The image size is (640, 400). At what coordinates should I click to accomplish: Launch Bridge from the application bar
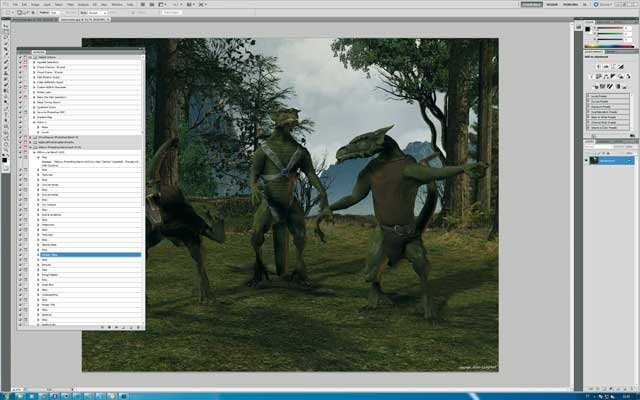click(143, 4)
